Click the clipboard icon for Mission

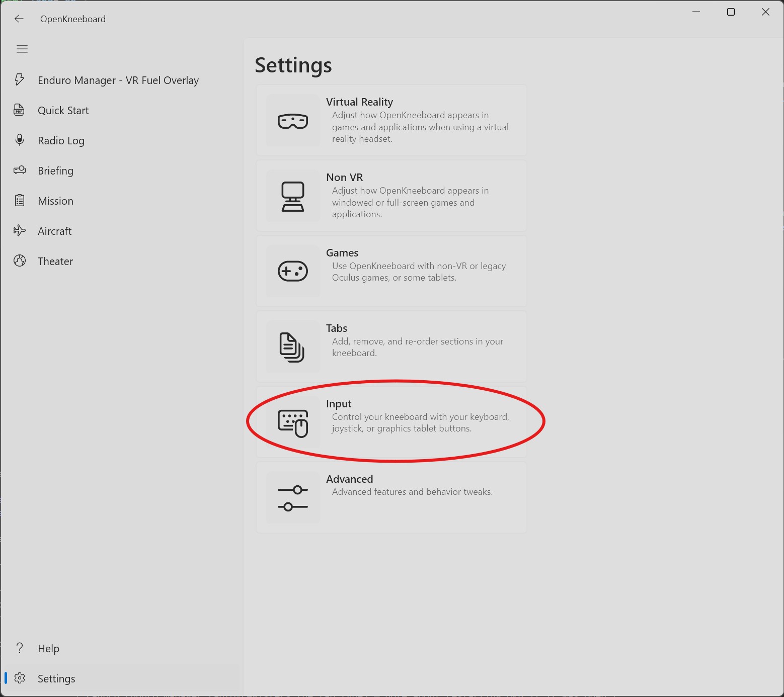(x=20, y=200)
